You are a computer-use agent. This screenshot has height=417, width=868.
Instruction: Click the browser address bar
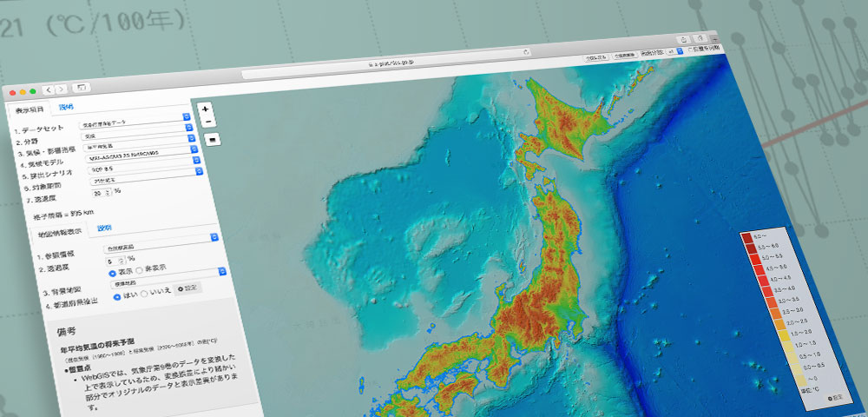(x=386, y=63)
